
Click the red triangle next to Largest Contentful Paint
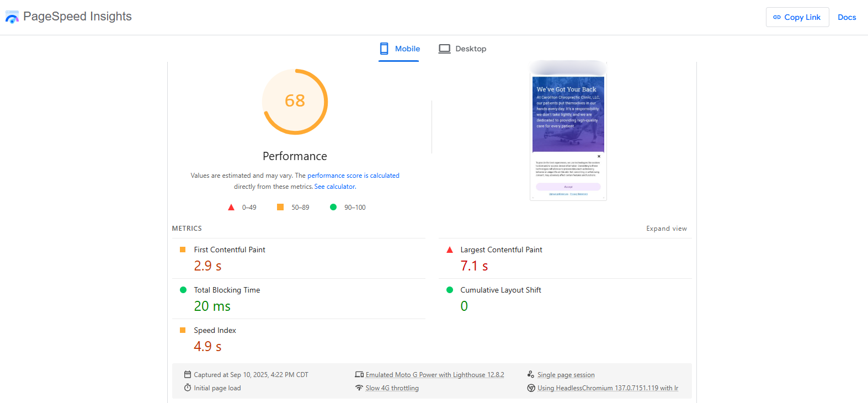pos(450,250)
